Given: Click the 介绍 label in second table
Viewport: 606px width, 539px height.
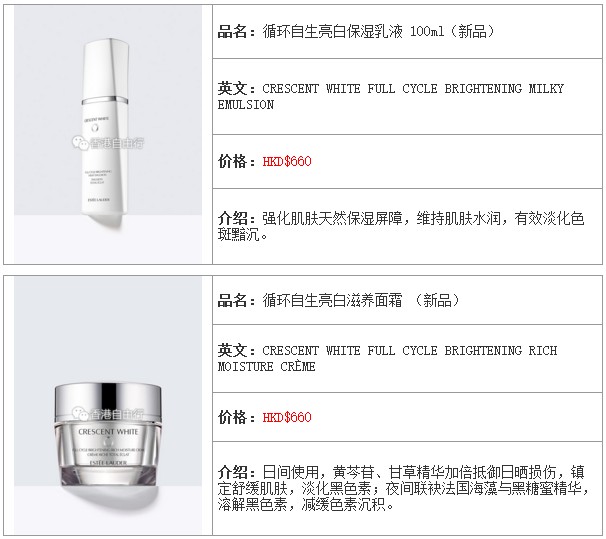Looking at the screenshot, I should coord(232,472).
